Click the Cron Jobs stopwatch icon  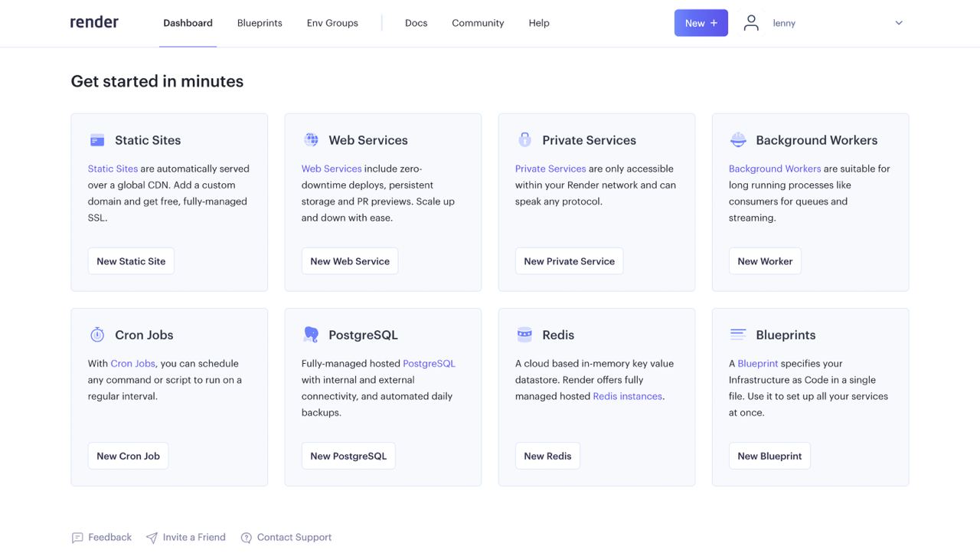(97, 335)
